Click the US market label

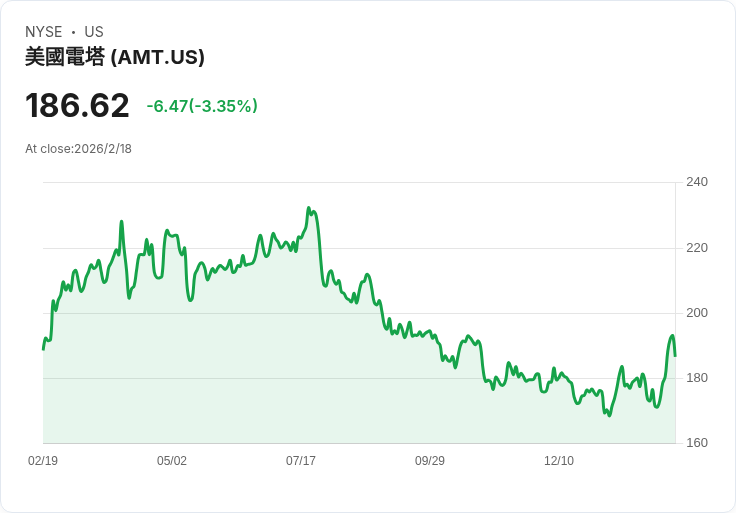[x=94, y=32]
